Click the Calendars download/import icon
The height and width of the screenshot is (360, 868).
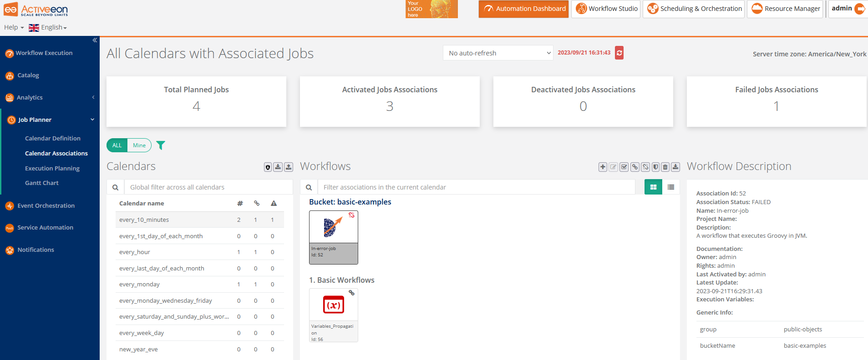(278, 167)
